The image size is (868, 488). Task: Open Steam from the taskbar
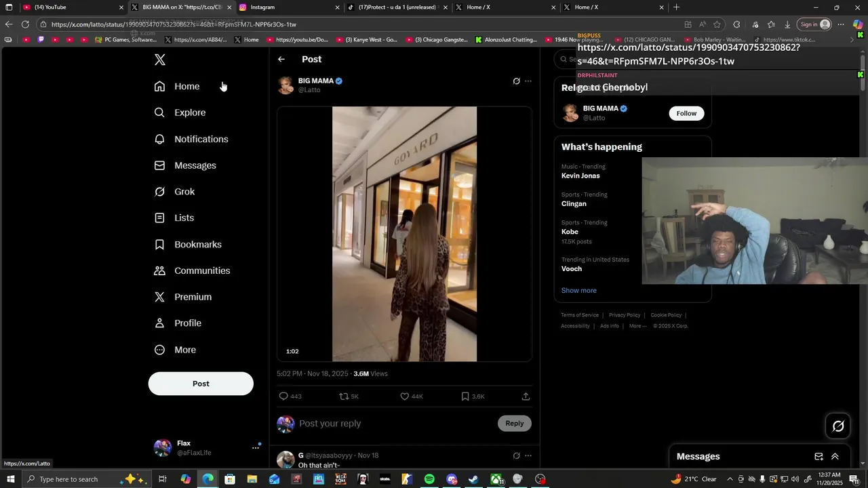(473, 479)
